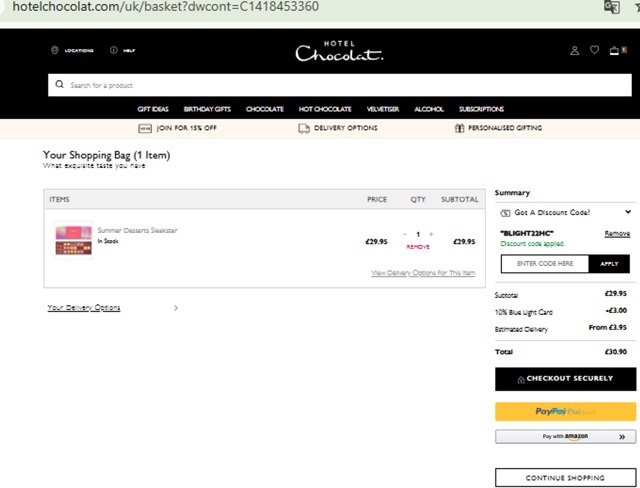The width and height of the screenshot is (640, 488).
Task: Click the Apply discount code button
Action: click(x=609, y=264)
